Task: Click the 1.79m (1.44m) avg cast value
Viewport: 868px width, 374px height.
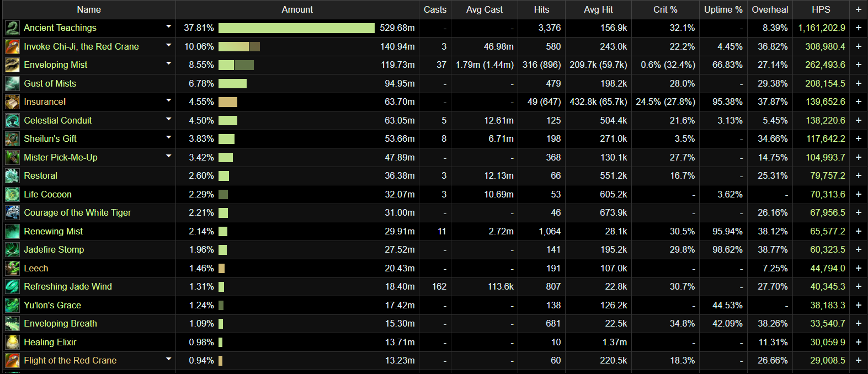Action: pos(484,65)
